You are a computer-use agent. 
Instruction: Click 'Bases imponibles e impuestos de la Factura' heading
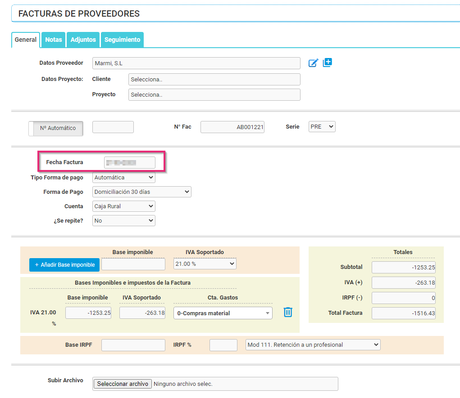133,283
